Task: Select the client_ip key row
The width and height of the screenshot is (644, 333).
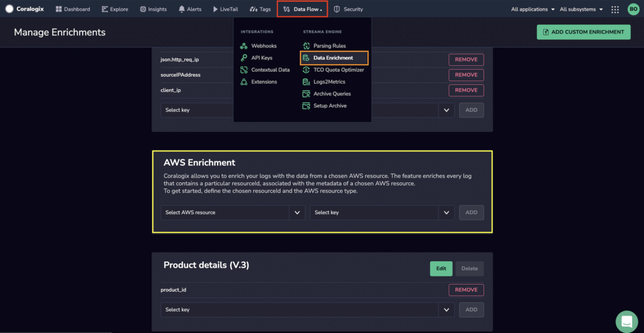Action: 322,90
